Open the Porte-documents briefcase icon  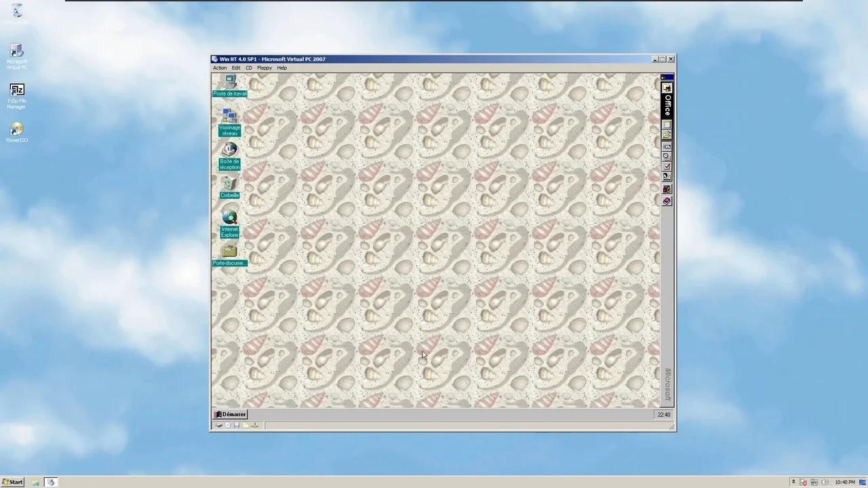pyautogui.click(x=229, y=251)
